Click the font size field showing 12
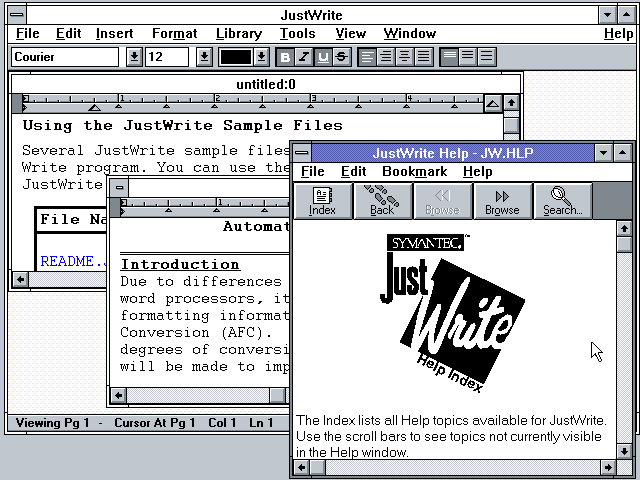640x480 pixels. [167, 57]
